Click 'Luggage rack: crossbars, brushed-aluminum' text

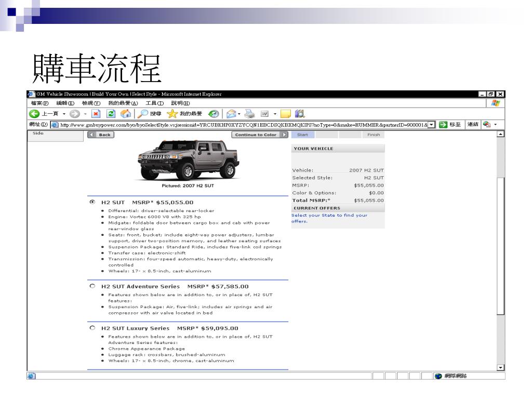tap(167, 355)
